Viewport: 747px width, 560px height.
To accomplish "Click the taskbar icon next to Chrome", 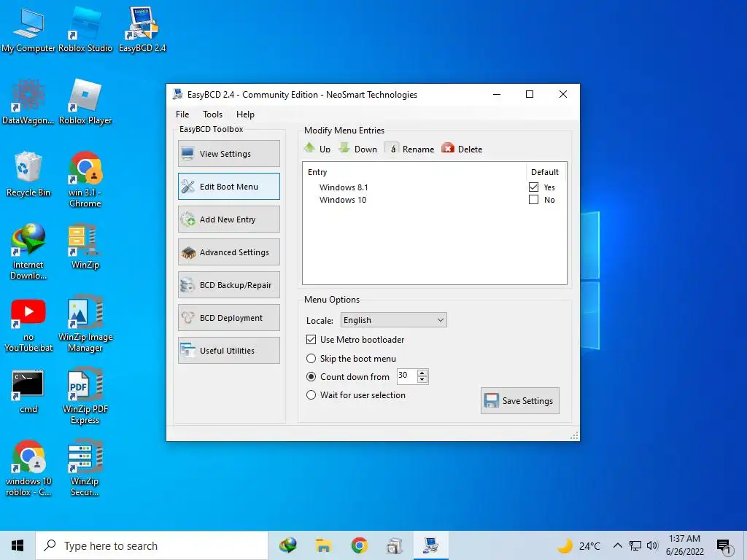I will tap(395, 545).
